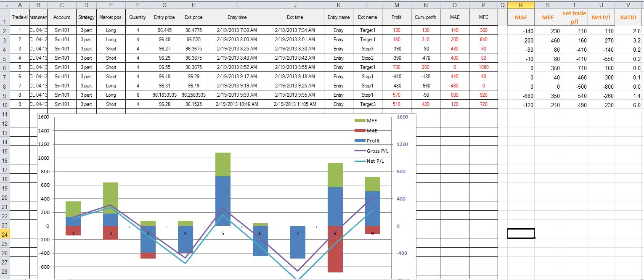This screenshot has height=280, width=644.
Task: Select exit name cell 'Stop3'
Action: click(x=368, y=49)
